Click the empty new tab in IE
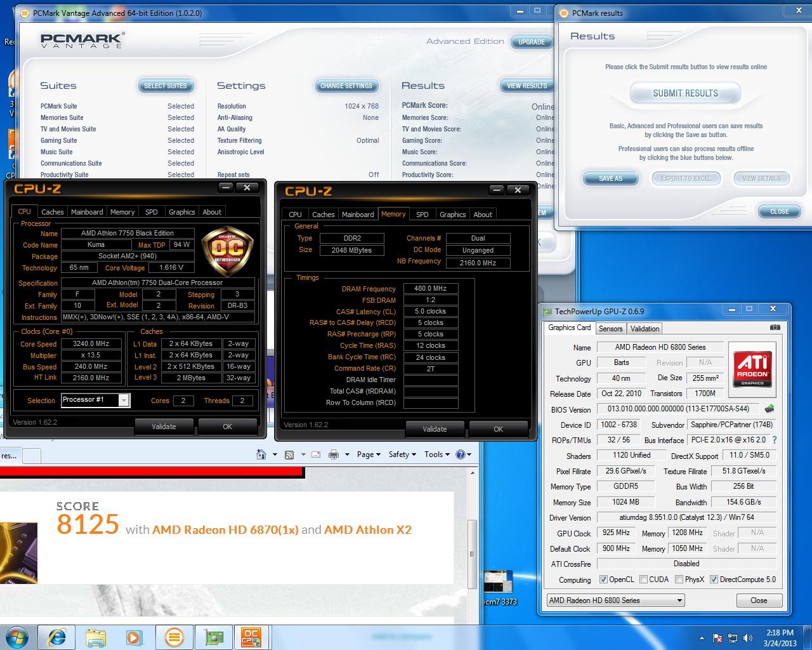 (x=32, y=456)
